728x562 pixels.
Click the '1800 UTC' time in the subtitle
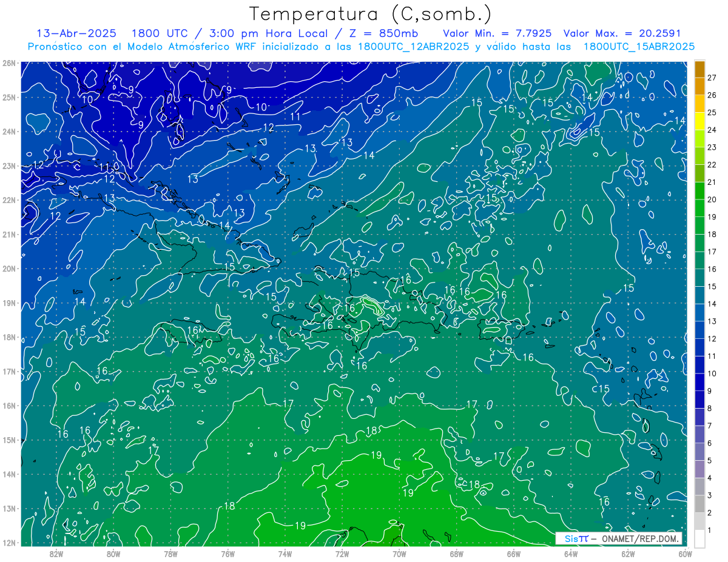pyautogui.click(x=161, y=33)
